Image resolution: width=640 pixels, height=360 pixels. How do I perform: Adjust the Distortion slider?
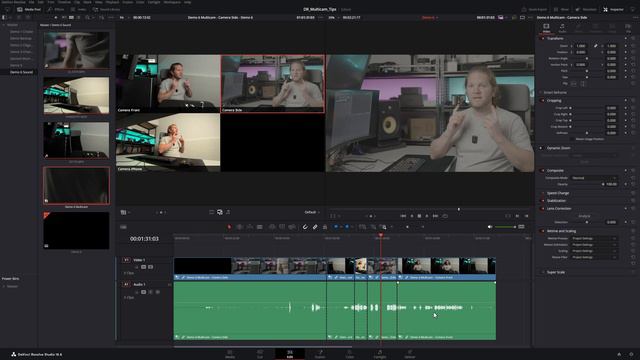(587, 222)
